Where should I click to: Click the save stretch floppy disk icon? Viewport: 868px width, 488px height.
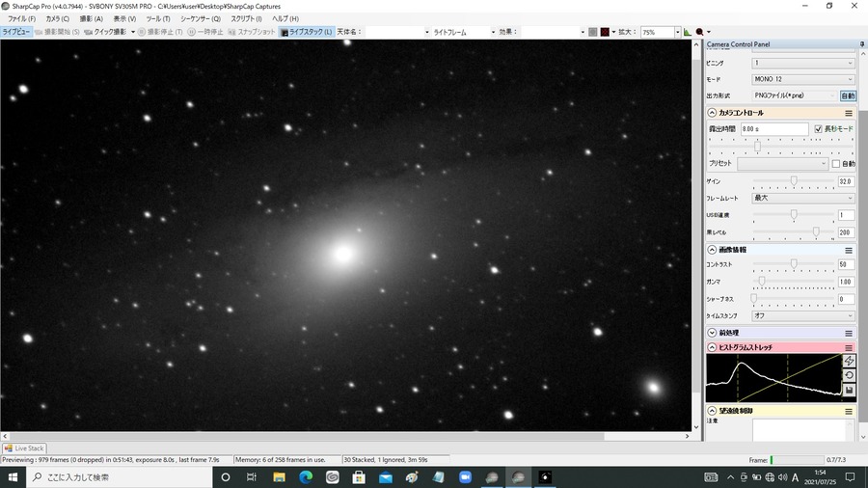click(849, 390)
